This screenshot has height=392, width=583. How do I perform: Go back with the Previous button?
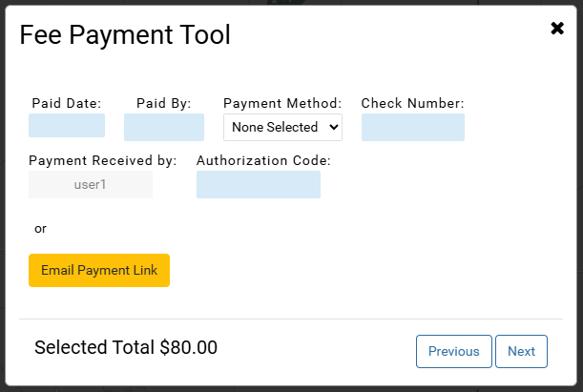pyautogui.click(x=453, y=351)
